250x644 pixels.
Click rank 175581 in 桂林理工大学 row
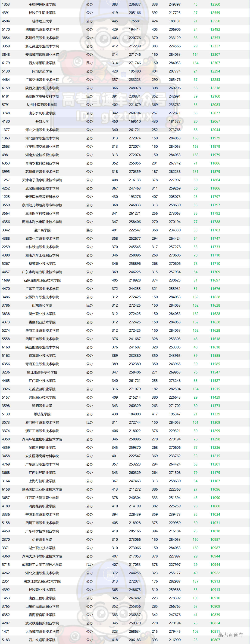click(135, 21)
